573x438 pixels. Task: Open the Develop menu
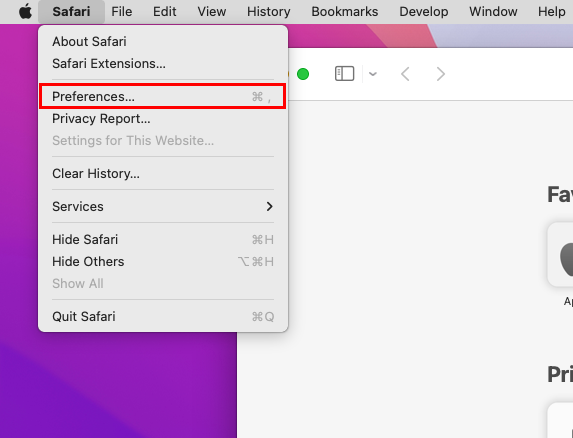tap(424, 12)
